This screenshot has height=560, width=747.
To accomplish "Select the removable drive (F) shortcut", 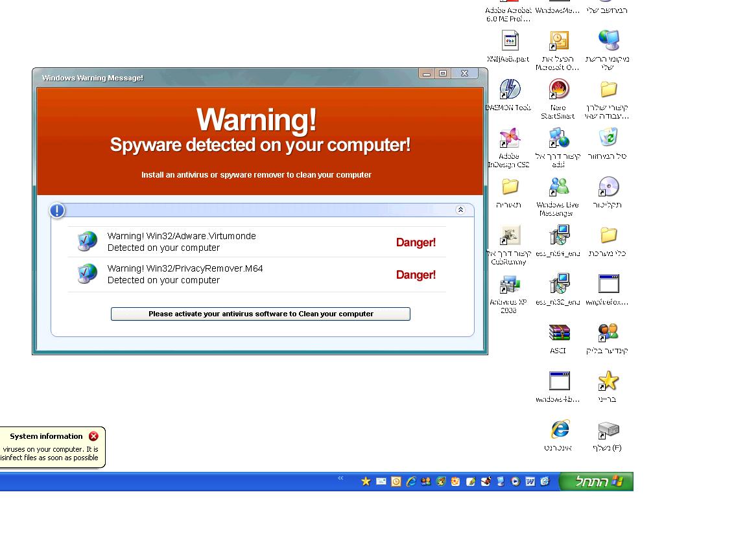I will coord(608,430).
